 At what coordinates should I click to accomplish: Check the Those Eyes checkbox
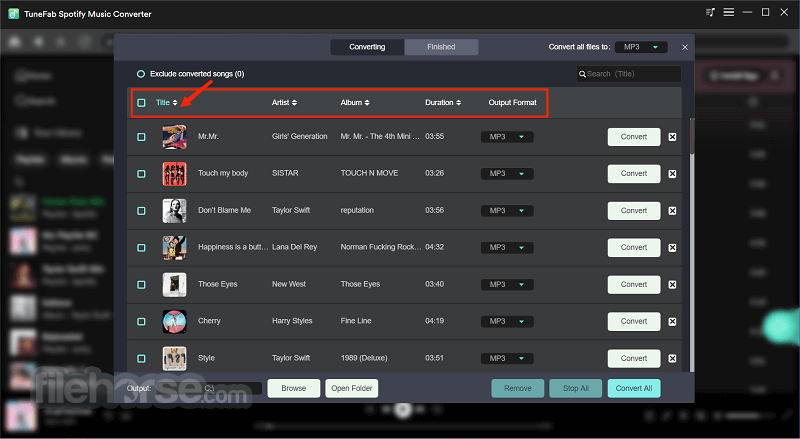(141, 284)
